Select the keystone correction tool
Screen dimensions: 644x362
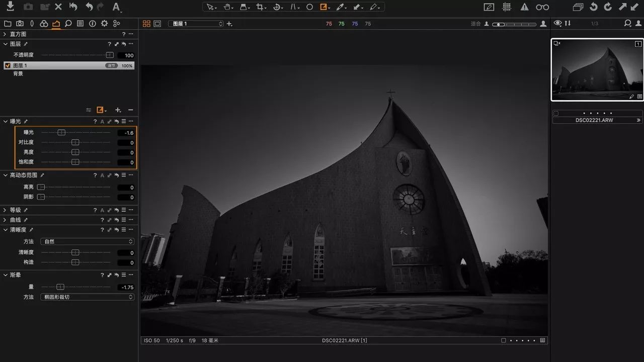(x=294, y=7)
